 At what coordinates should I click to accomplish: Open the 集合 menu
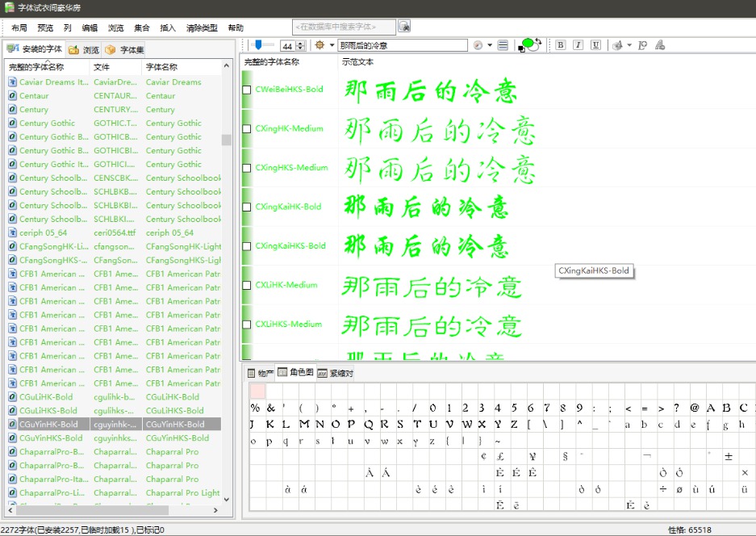pos(142,28)
